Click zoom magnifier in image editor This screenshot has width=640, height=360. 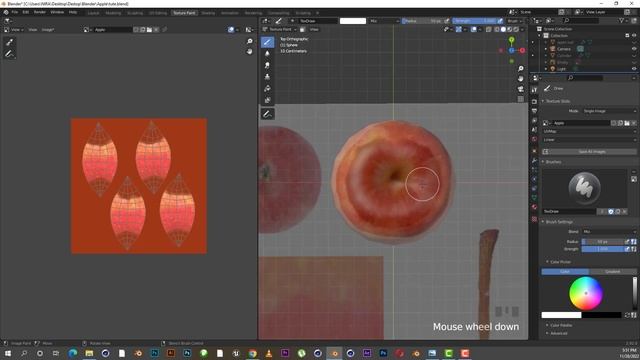(x=249, y=42)
